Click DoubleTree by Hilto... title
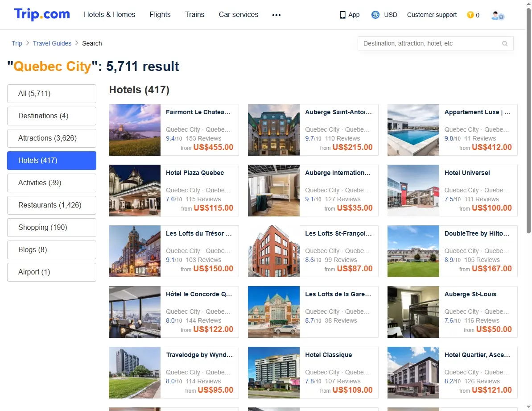Screen dimensions: 532x411 pos(477,233)
